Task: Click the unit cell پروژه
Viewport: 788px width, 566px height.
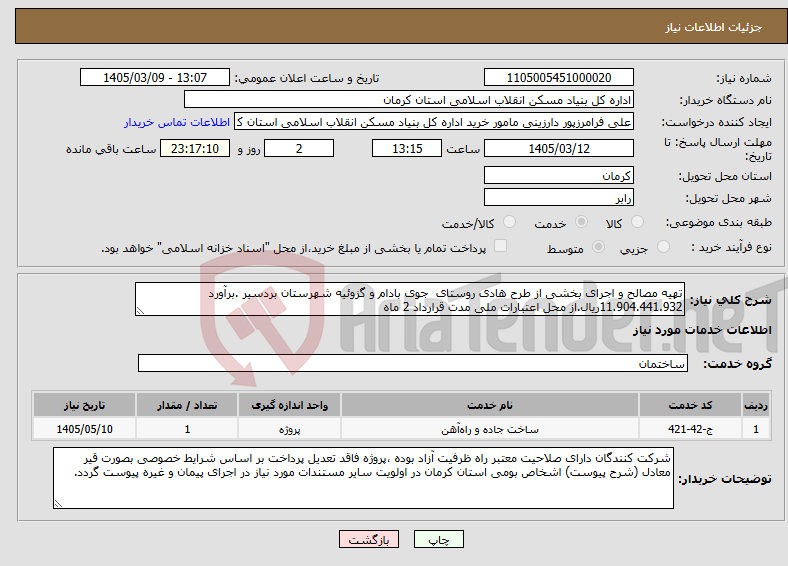Action: click(x=289, y=429)
